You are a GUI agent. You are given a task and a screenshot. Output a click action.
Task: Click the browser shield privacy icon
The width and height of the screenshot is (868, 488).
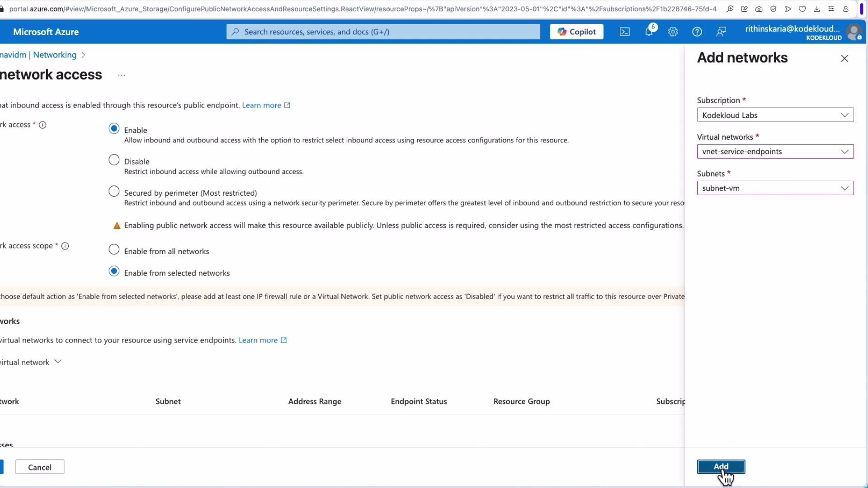[x=774, y=9]
